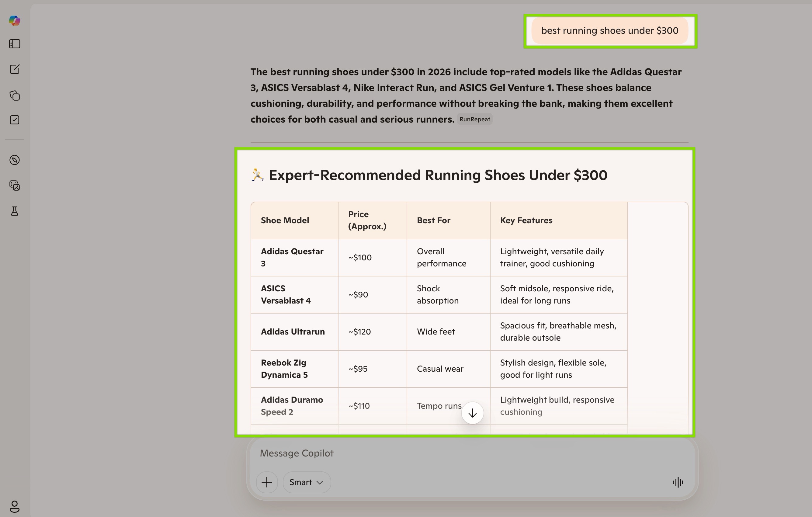Click the 'Tempo runs' cell
The height and width of the screenshot is (517, 812).
click(x=449, y=406)
